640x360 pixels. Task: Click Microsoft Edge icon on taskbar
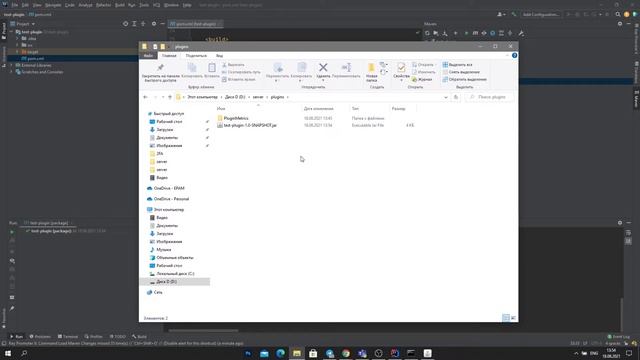[280, 353]
